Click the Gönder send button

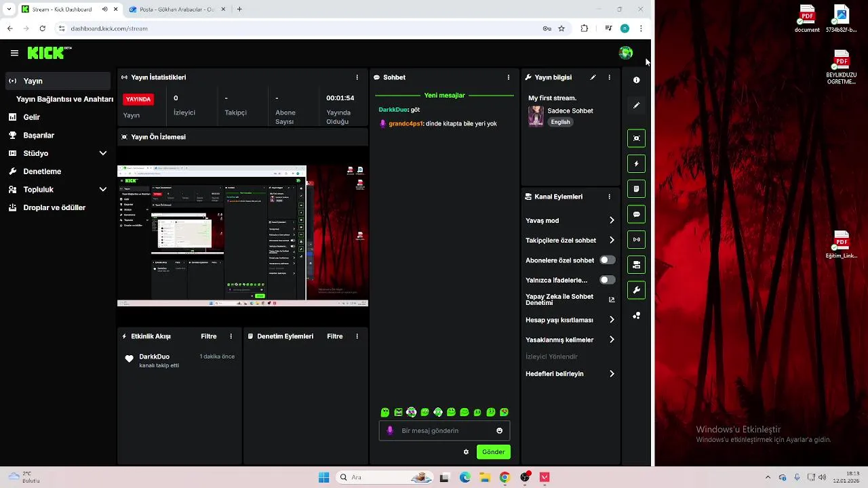coord(493,452)
